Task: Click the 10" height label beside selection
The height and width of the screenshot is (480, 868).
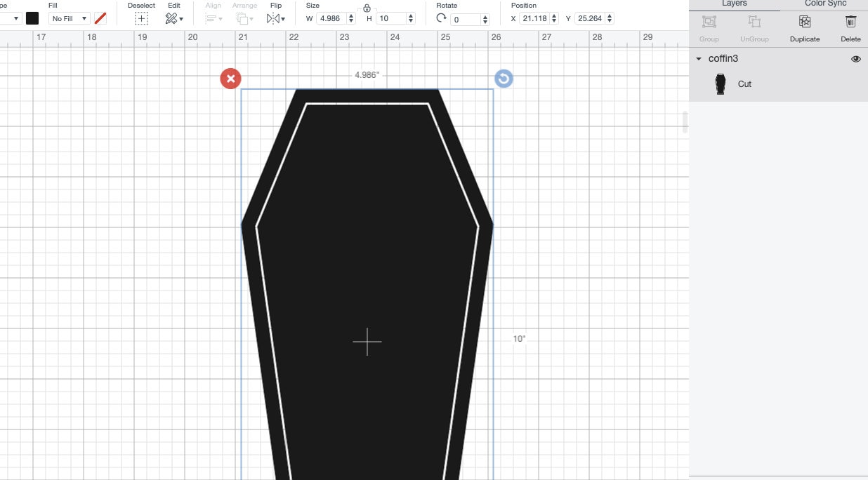Action: click(x=519, y=339)
